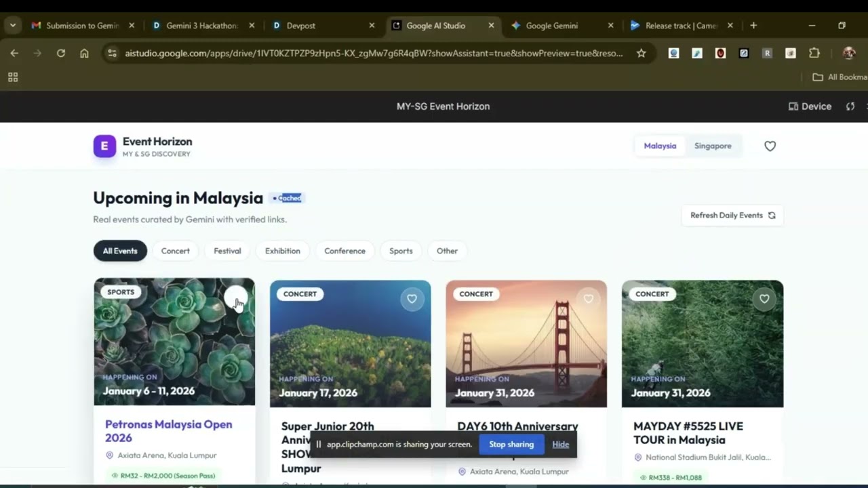Switch region to Malaysia
Screen dimensions: 868x488
click(x=660, y=146)
